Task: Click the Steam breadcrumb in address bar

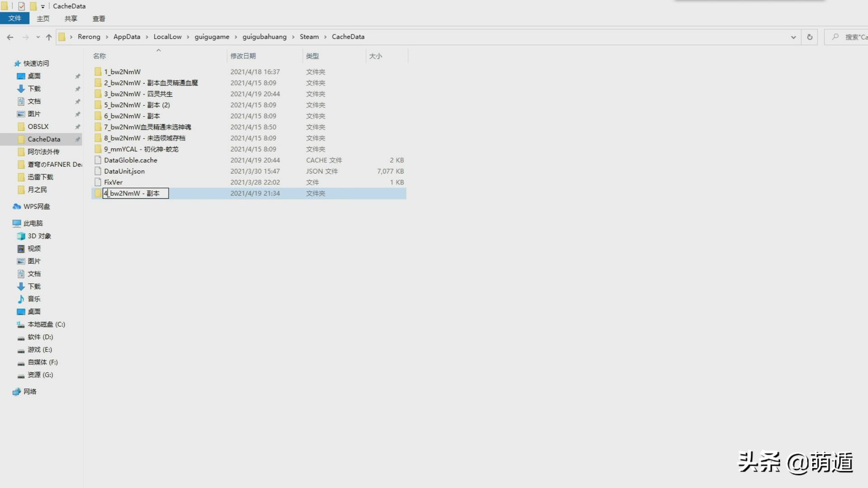Action: coord(309,37)
